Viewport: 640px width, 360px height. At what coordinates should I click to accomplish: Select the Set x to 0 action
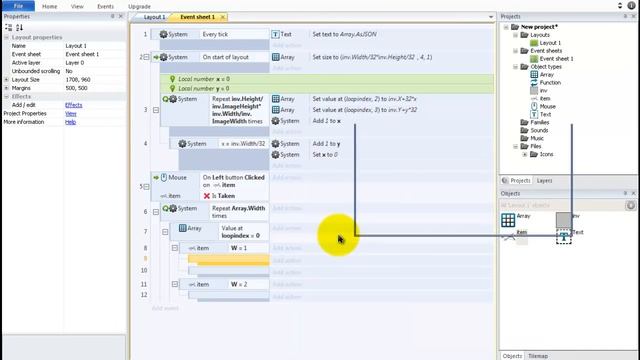325,155
